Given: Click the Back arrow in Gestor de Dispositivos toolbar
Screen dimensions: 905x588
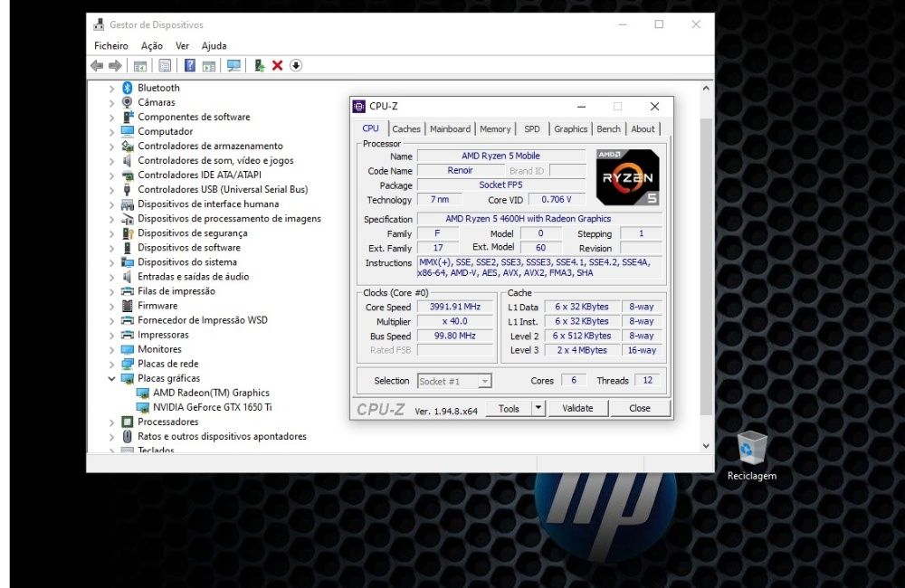Looking at the screenshot, I should click(97, 66).
